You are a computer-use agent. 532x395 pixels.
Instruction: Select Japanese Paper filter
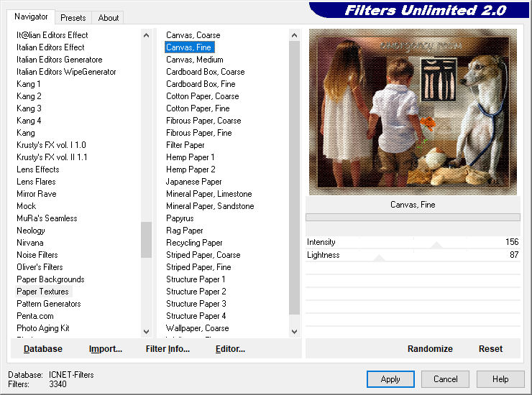pos(193,182)
